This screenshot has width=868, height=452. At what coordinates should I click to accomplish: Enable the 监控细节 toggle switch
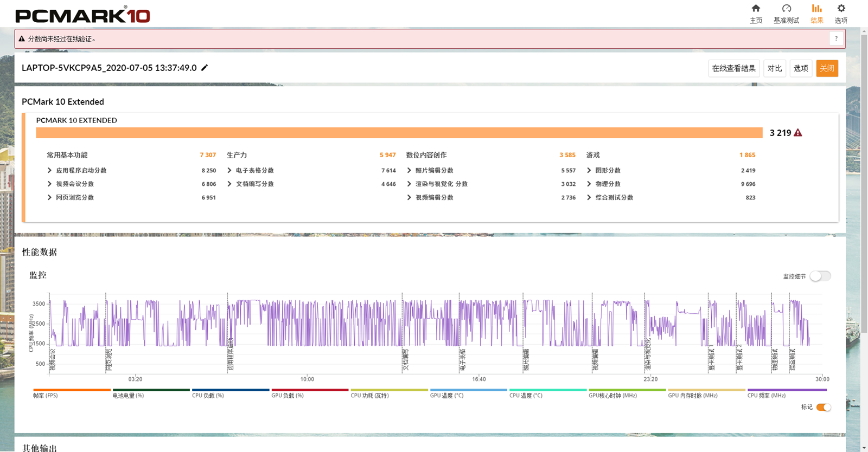[820, 276]
